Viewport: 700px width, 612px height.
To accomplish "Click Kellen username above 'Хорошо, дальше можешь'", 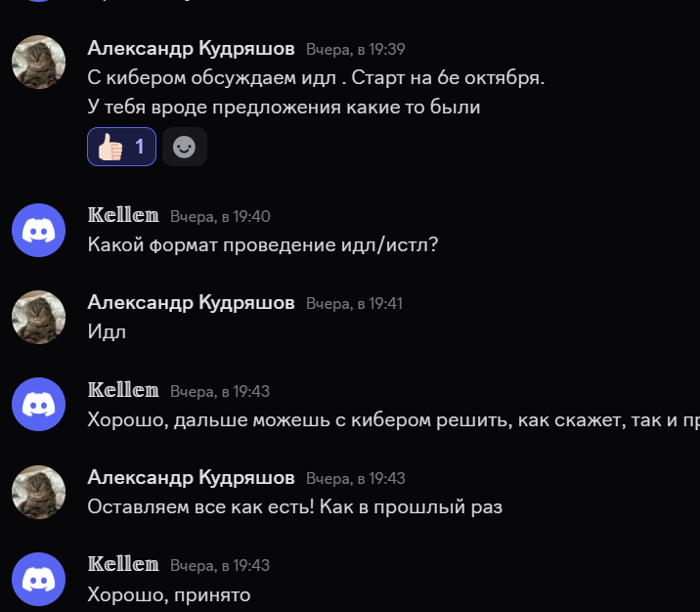I will coord(123,391).
